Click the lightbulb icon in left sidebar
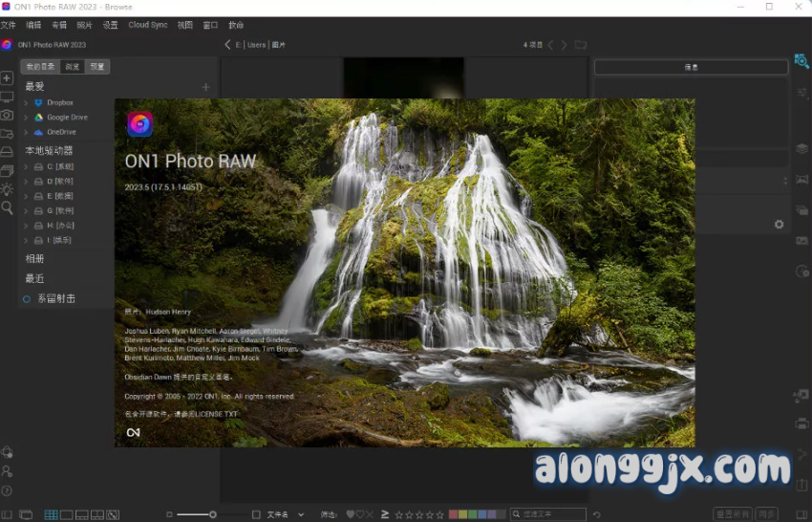 coord(7,189)
